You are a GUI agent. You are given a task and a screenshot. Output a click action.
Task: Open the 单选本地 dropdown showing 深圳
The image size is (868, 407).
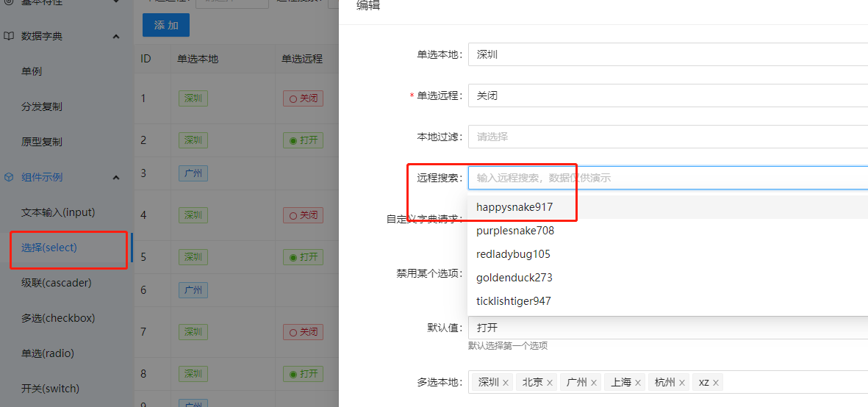[667, 55]
